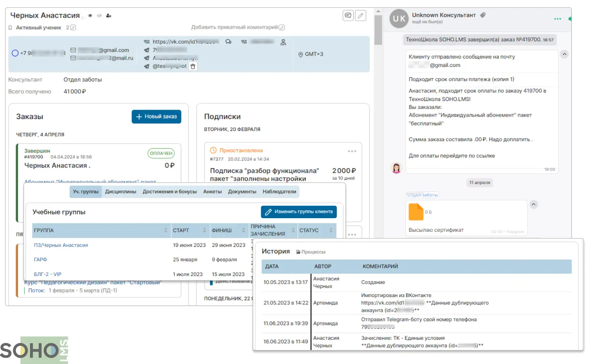This screenshot has width=598, height=364.
Task: Sort the table by the ГРУППА column arrows
Action: [166, 230]
